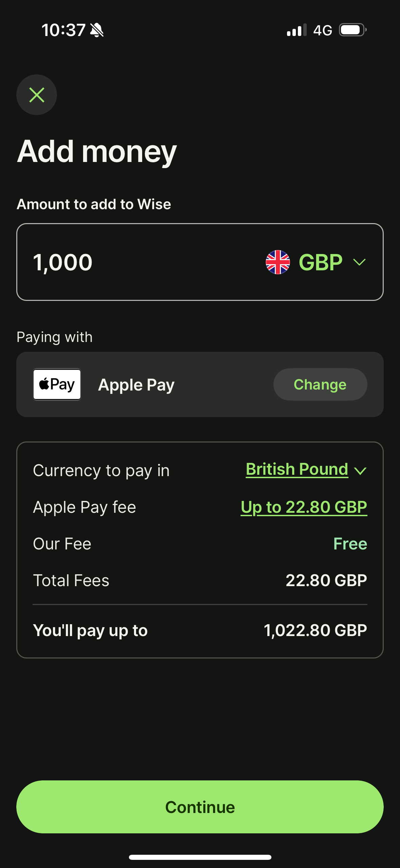Tap the Change payment method button
The width and height of the screenshot is (400, 868).
tap(320, 384)
